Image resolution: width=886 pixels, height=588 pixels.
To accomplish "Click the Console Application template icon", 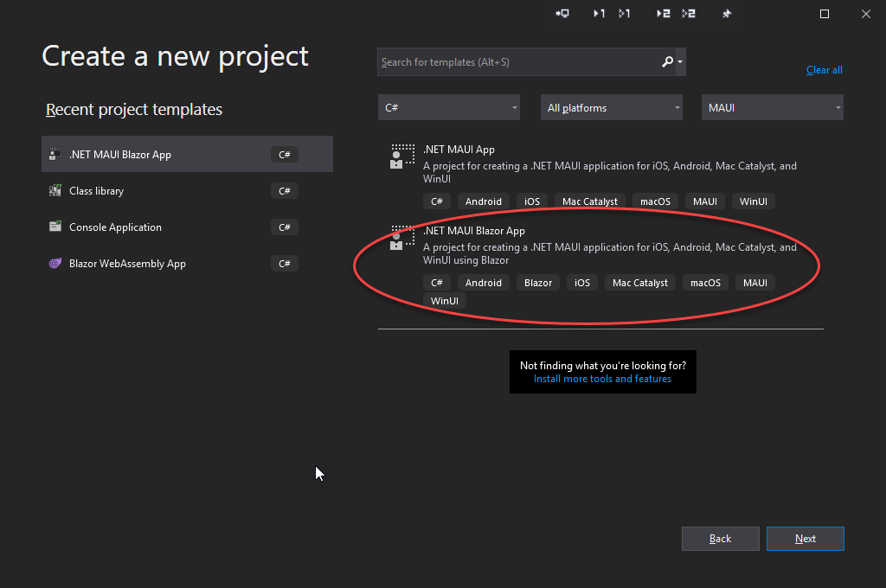I will (x=55, y=227).
